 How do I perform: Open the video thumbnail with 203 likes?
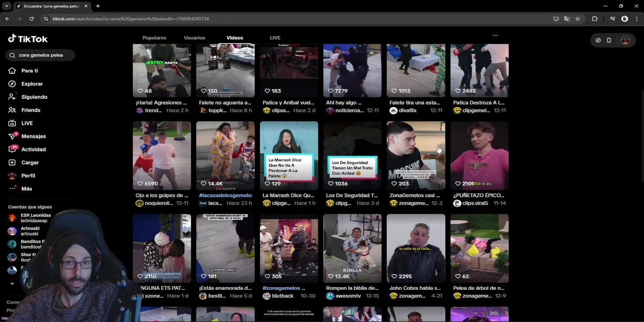tap(416, 156)
